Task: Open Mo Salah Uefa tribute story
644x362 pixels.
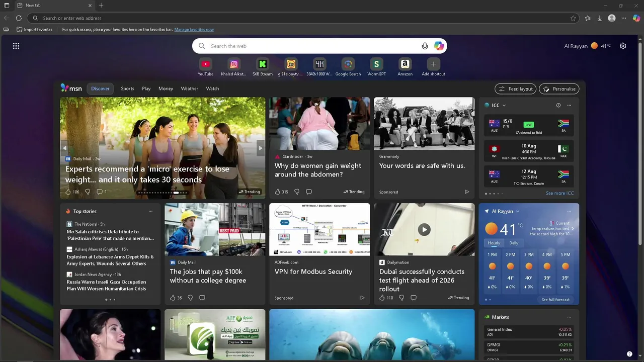Action: (x=110, y=235)
